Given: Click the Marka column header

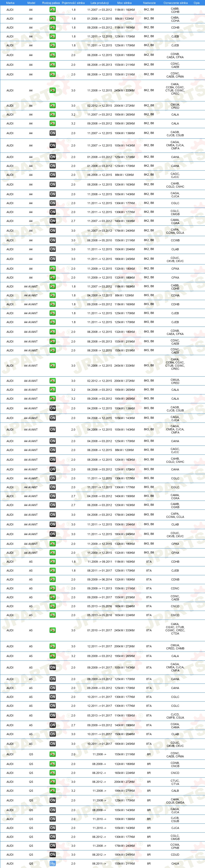Looking at the screenshot, I should [10, 3].
